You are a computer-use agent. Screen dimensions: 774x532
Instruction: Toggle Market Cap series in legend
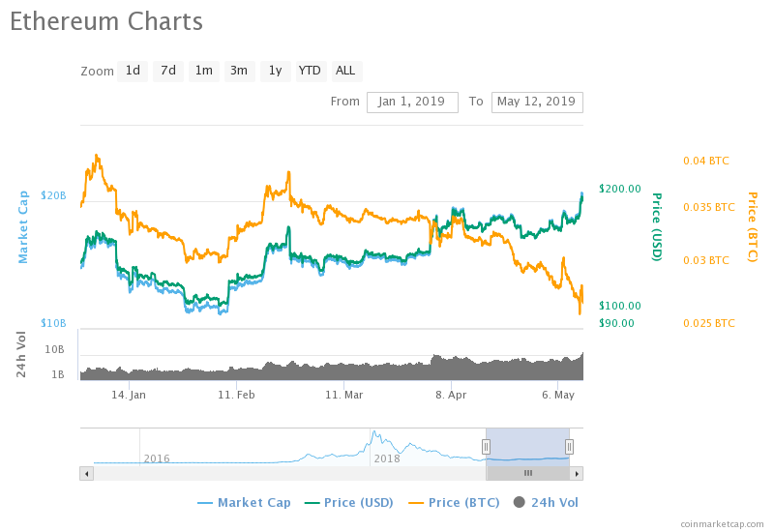245,503
